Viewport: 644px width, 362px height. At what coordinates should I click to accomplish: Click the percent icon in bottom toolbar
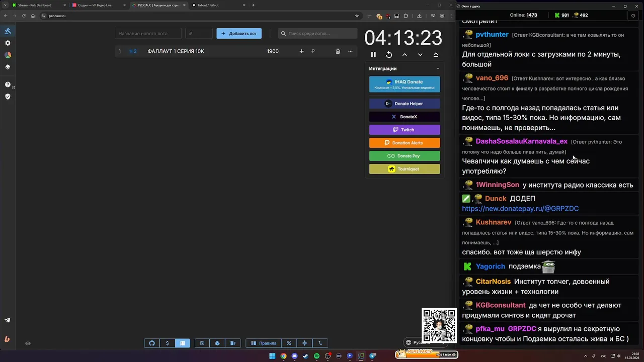pyautogui.click(x=289, y=343)
